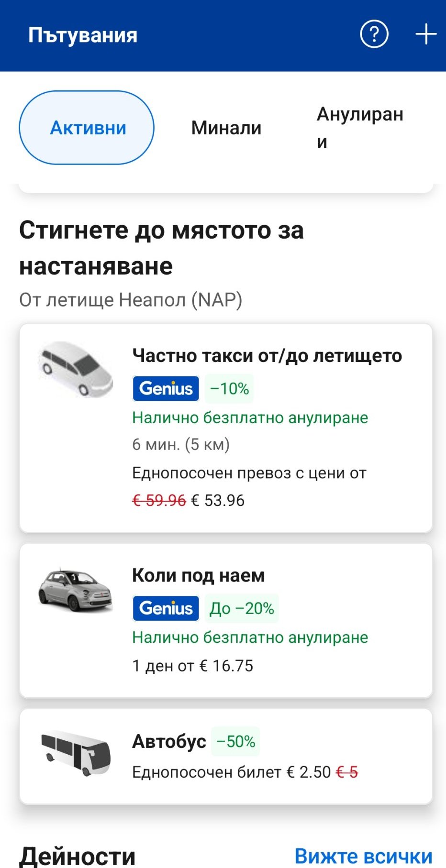Tap the −10% discount badge
This screenshot has height=868, width=446.
tap(229, 388)
